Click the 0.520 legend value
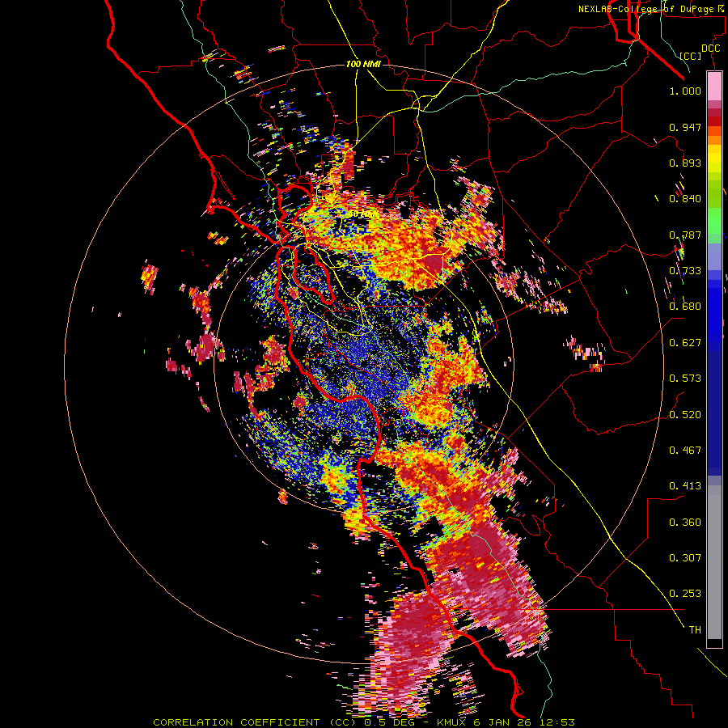 (x=685, y=414)
